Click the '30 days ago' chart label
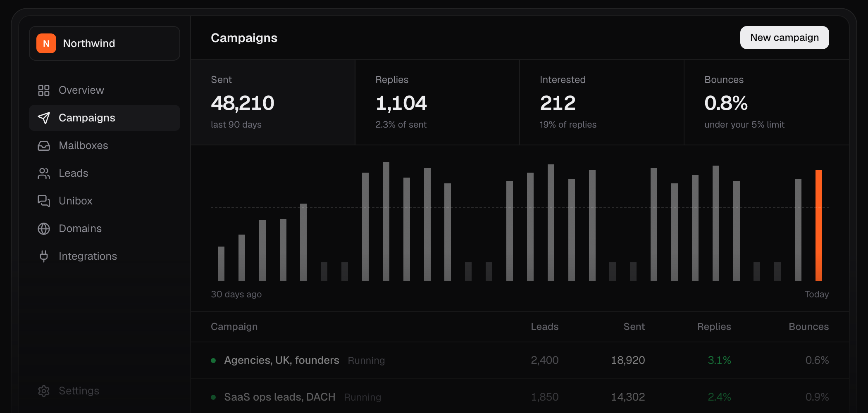 pyautogui.click(x=236, y=294)
